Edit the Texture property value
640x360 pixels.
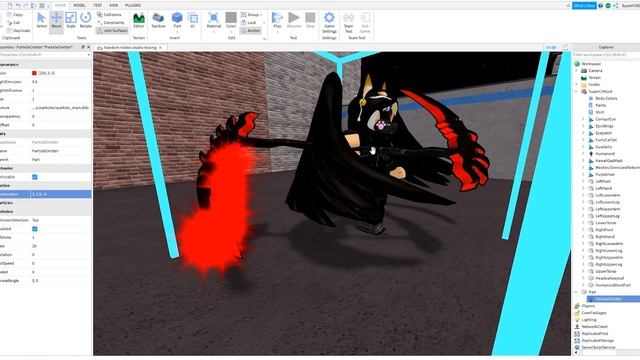(x=61, y=108)
